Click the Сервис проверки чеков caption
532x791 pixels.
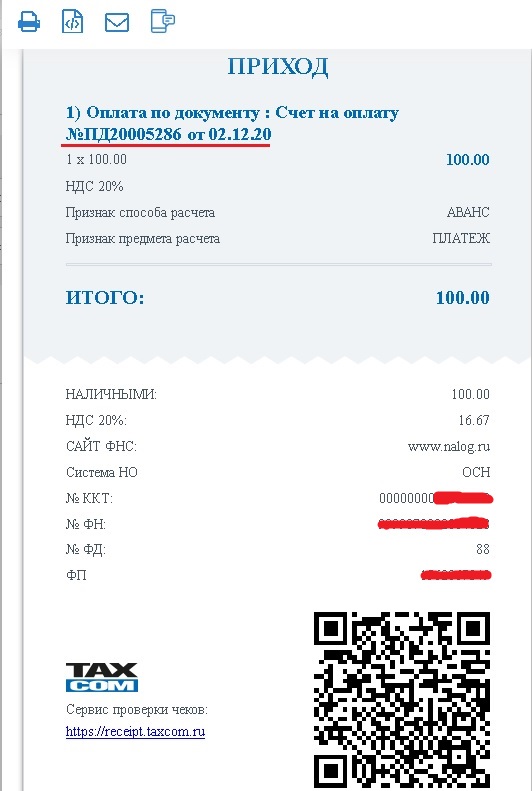(x=137, y=710)
